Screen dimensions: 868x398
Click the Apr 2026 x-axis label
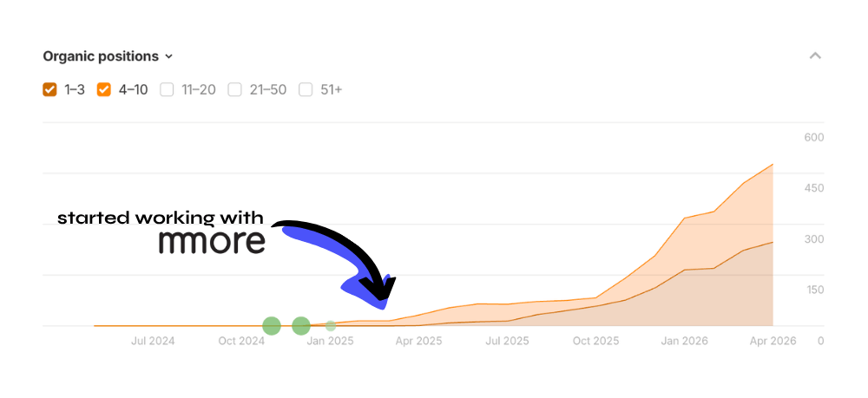[773, 341]
